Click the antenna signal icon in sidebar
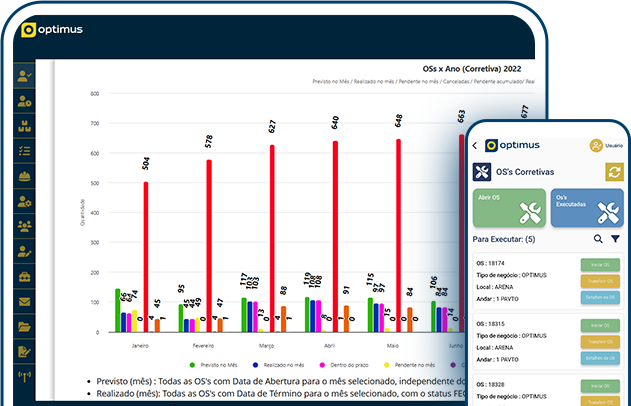This screenshot has height=406, width=631. point(25,376)
